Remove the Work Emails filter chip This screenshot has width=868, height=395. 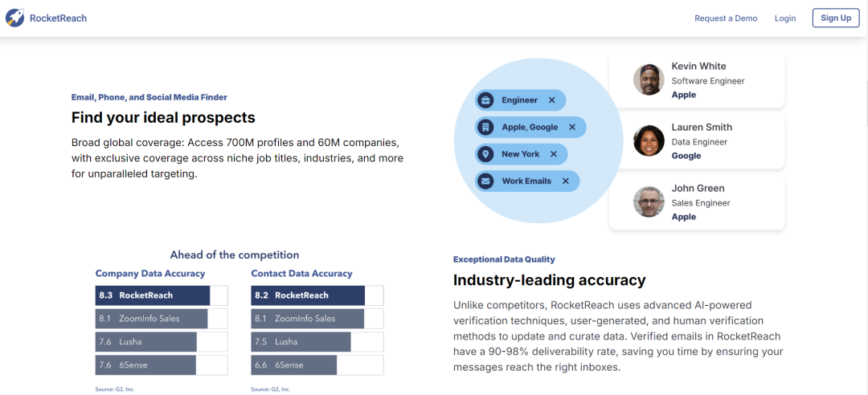pyautogui.click(x=566, y=181)
